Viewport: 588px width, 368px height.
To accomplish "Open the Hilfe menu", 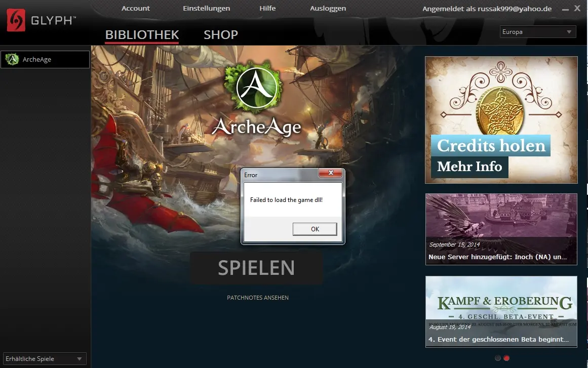I will point(267,8).
